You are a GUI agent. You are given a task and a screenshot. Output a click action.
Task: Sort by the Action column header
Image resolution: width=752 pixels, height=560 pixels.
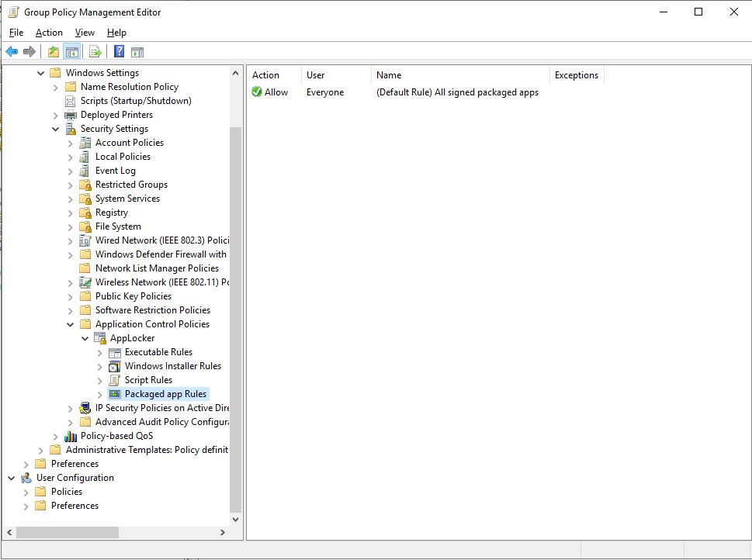[x=274, y=75]
